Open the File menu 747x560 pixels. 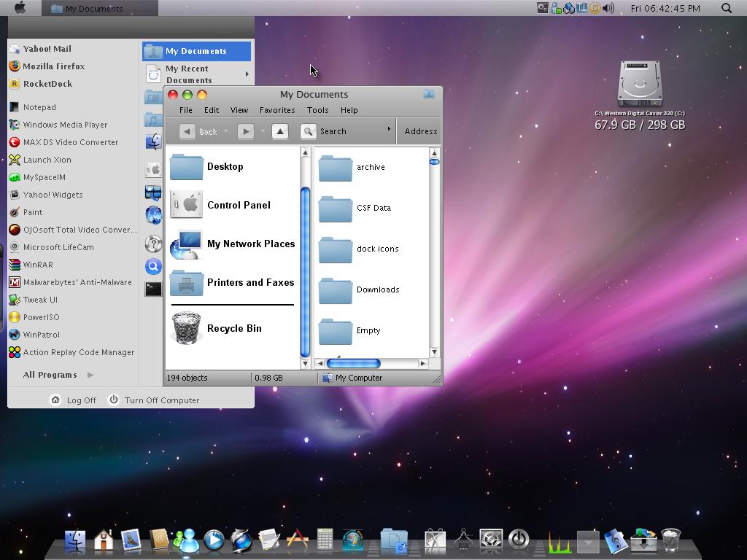[186, 110]
